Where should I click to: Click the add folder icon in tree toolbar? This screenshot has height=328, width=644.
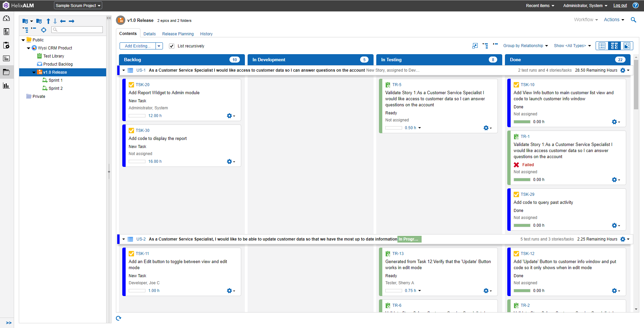click(x=25, y=21)
